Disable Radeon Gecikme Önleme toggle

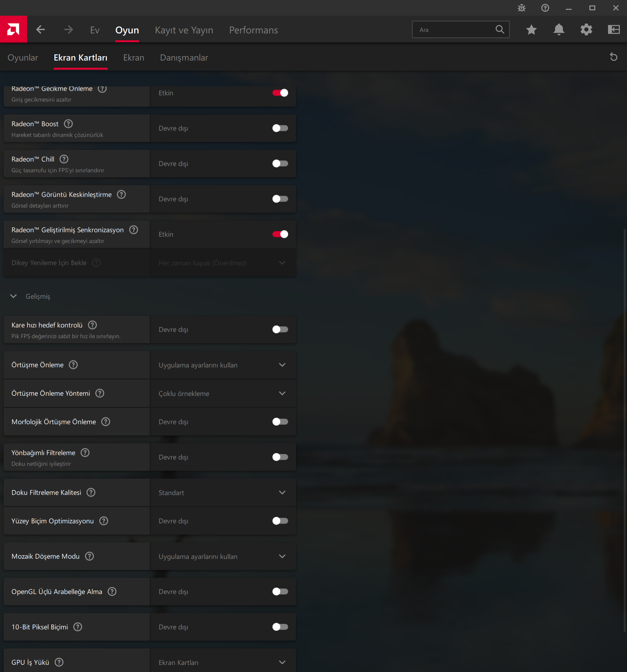[280, 93]
